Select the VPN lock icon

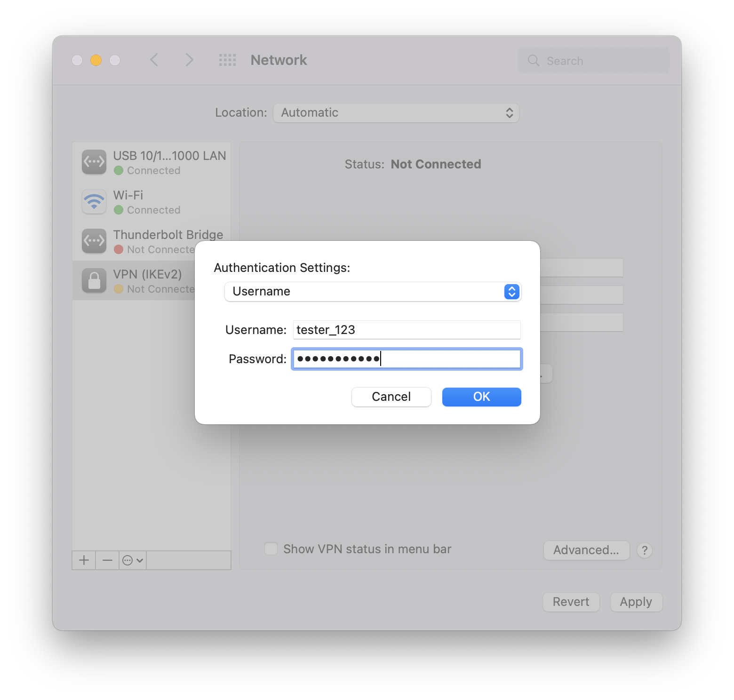[94, 280]
